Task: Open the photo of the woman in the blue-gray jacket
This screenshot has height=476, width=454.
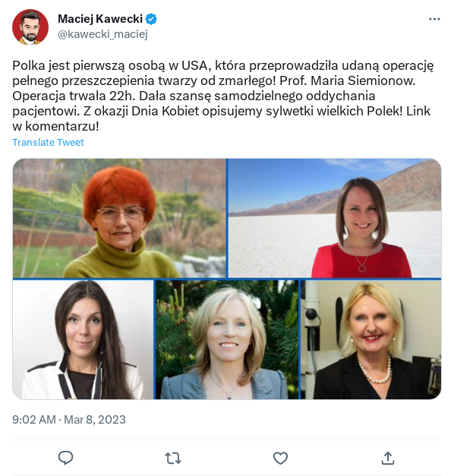Action: point(227,339)
